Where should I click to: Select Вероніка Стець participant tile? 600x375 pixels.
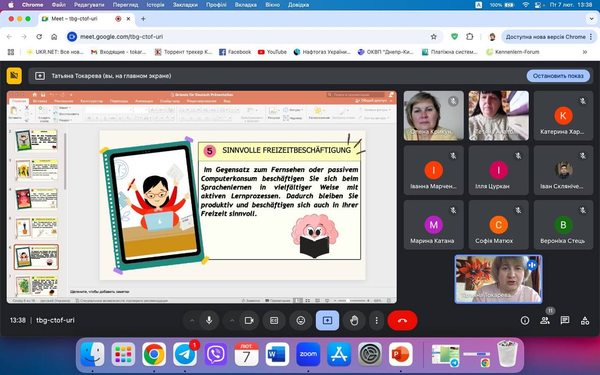(563, 225)
